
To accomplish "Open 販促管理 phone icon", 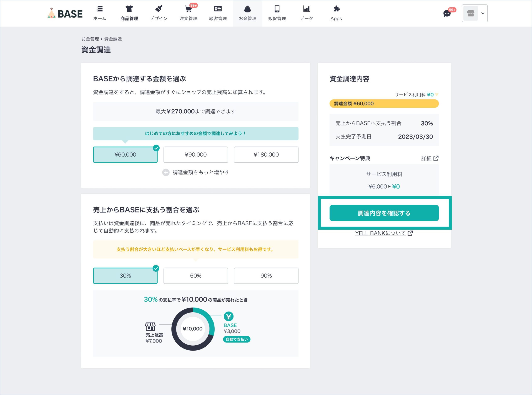I will click(x=277, y=9).
